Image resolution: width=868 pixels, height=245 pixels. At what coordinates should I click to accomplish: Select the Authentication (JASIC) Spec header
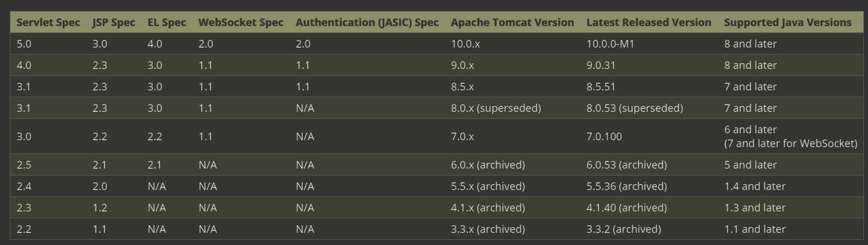coord(367,23)
